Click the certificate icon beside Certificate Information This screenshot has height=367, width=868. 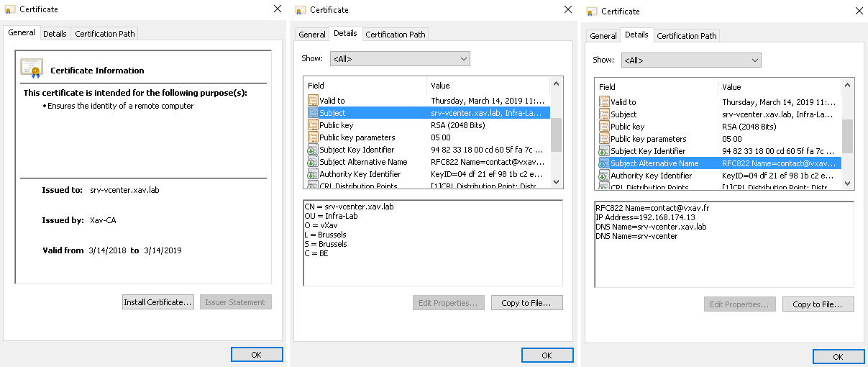coord(32,69)
